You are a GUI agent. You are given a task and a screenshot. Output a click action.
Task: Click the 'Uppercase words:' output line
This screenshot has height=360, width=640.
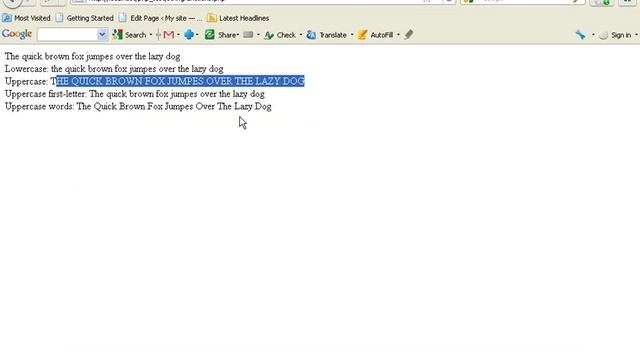[138, 107]
